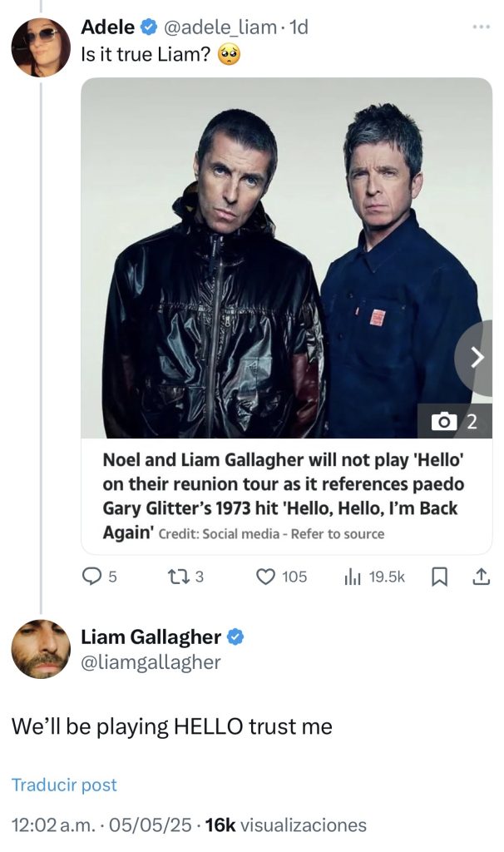The image size is (504, 852).
Task: View tweet analytics bar chart icon
Action: coord(352,576)
